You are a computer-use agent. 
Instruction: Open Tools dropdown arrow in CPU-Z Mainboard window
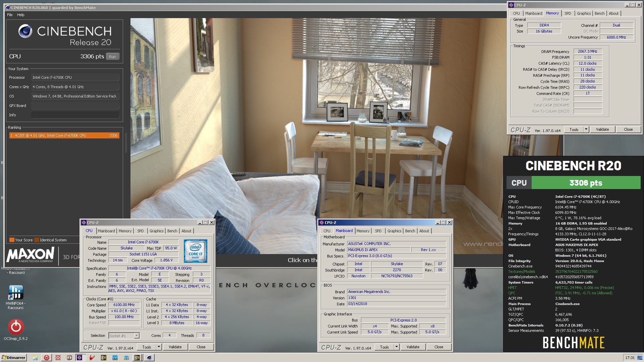(396, 347)
